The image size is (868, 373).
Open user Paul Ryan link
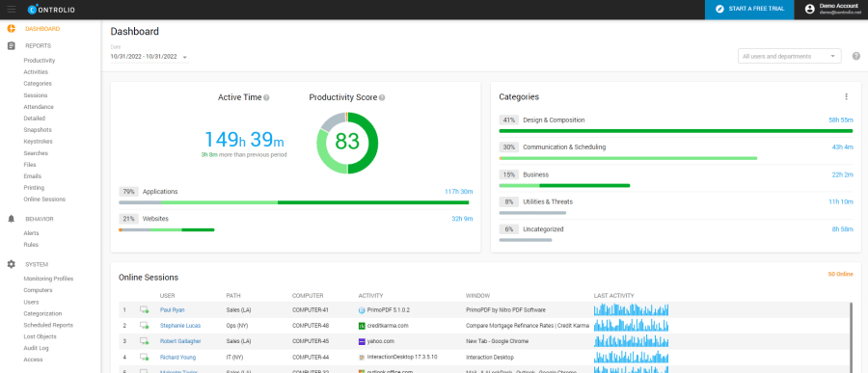(173, 310)
